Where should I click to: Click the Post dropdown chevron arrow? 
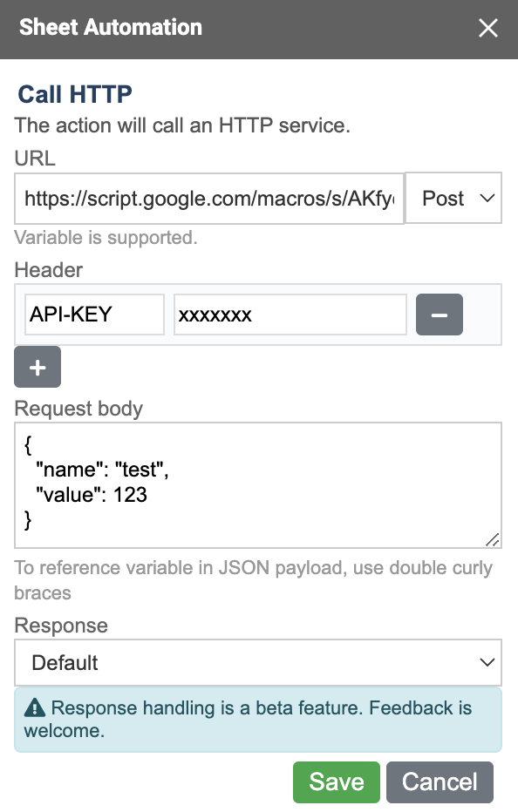(487, 199)
